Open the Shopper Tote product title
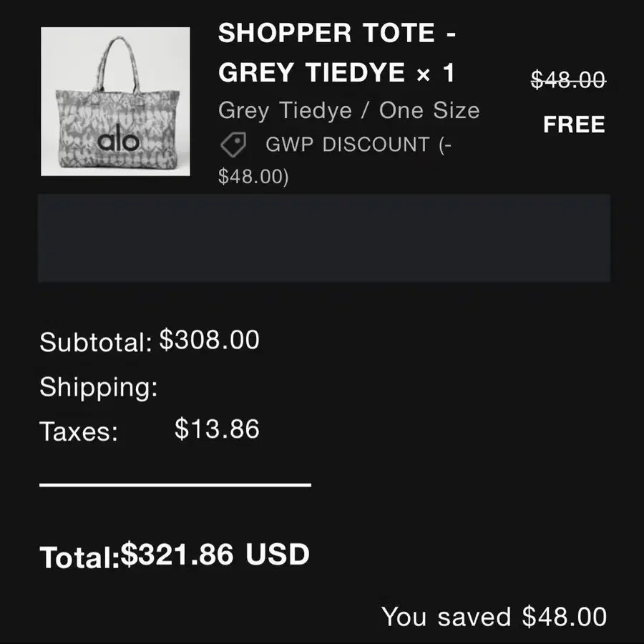644x644 pixels. pos(337,53)
